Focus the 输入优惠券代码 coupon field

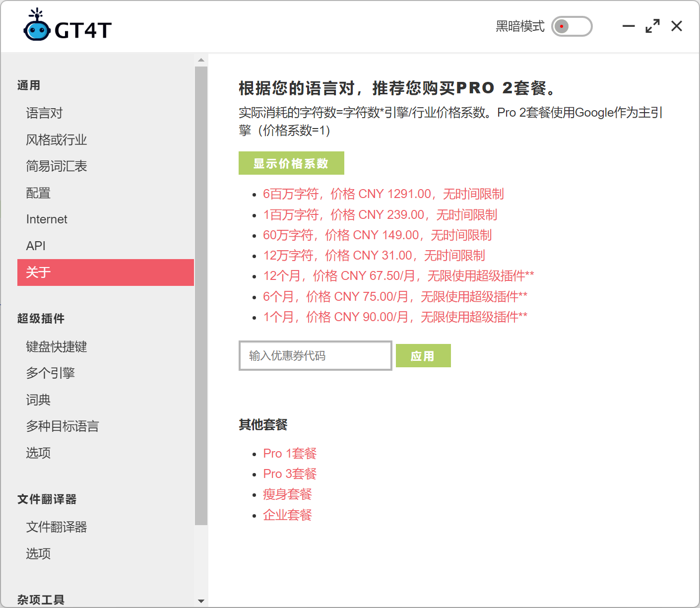click(x=315, y=356)
